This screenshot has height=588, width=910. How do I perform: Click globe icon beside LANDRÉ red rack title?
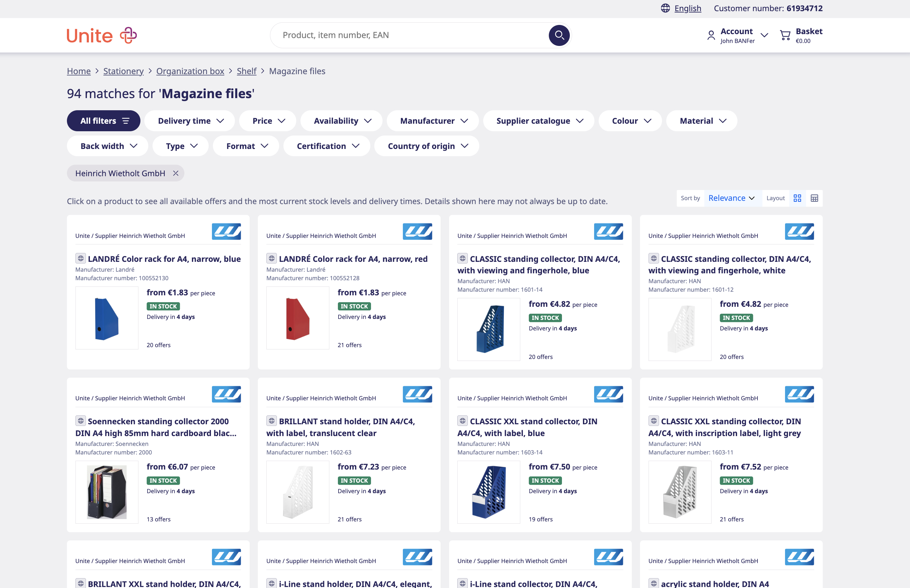pos(271,259)
